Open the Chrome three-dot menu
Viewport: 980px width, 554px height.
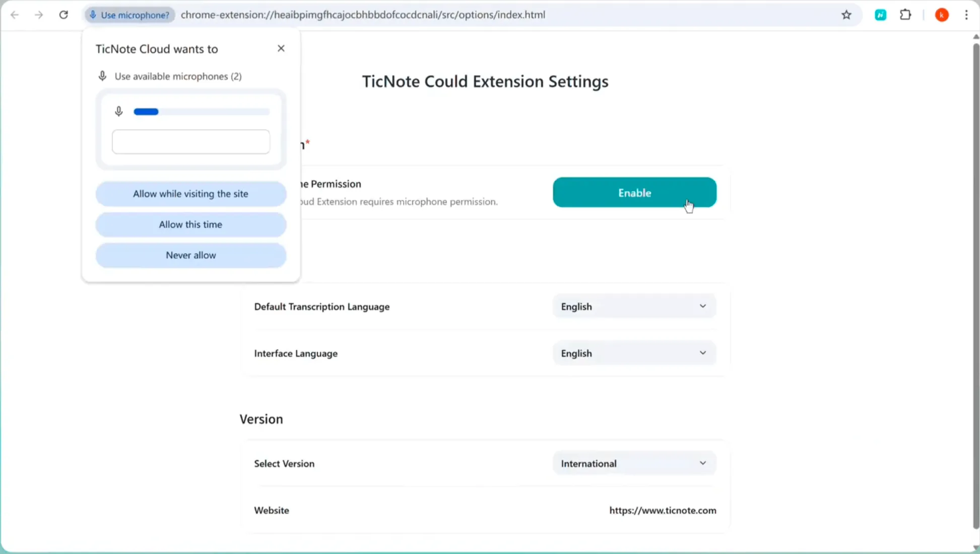[966, 15]
